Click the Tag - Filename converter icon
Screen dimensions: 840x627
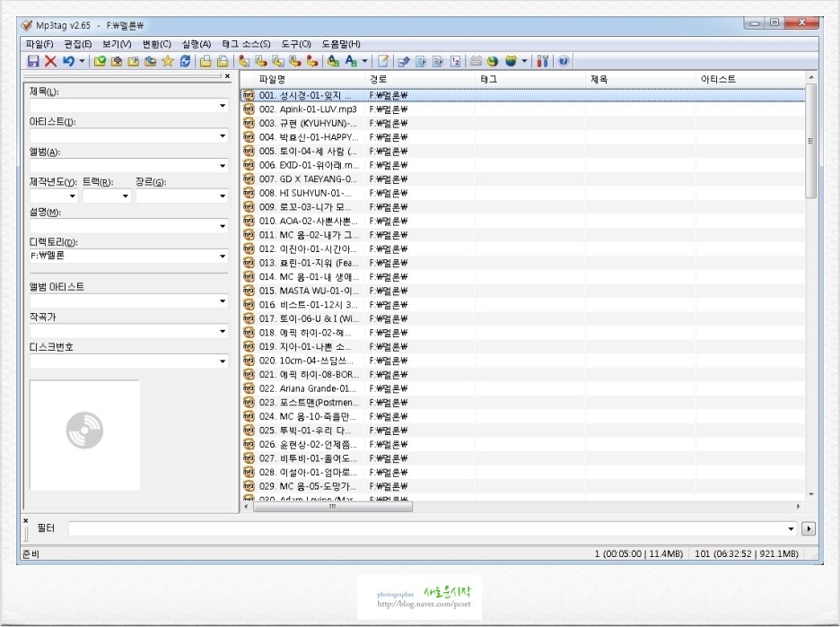[x=244, y=61]
